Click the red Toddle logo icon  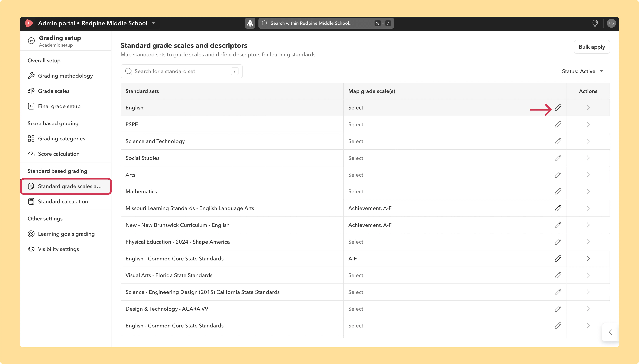(29, 23)
